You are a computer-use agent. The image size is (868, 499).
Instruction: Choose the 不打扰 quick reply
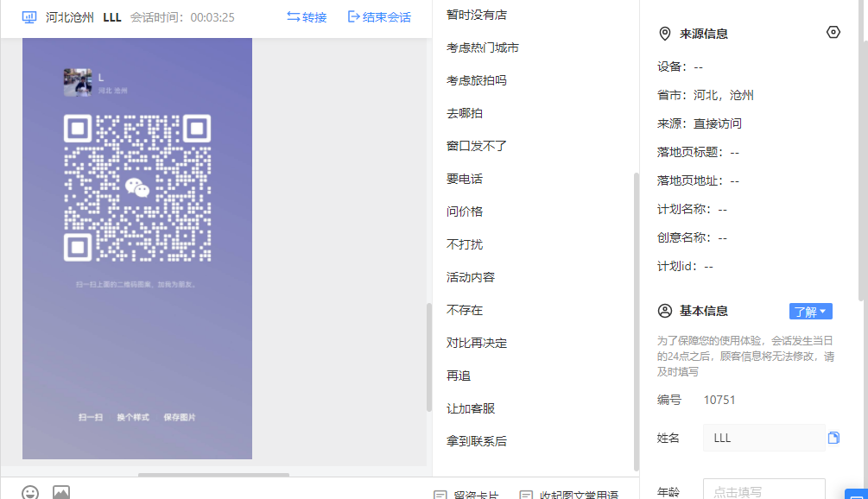(x=465, y=244)
